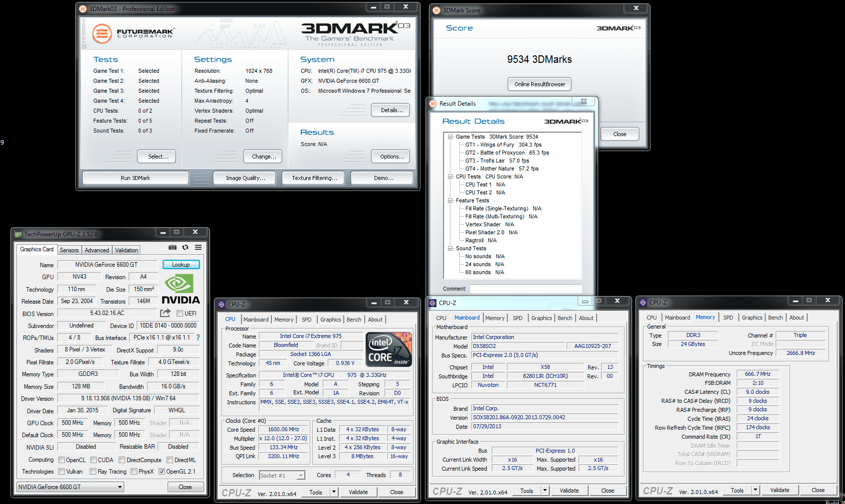Open Tools dropdown arrow in CPU-Z CPU window
Image resolution: width=845 pixels, height=504 pixels.
point(334,492)
